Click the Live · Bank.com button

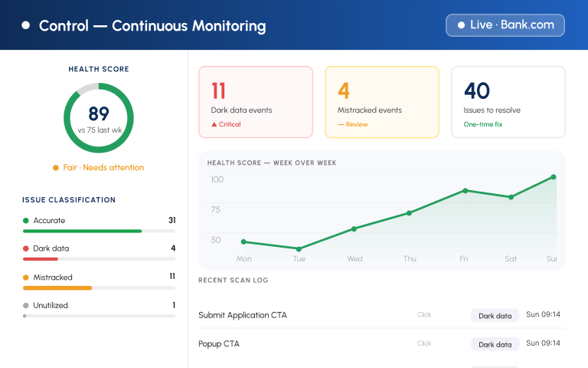click(505, 25)
